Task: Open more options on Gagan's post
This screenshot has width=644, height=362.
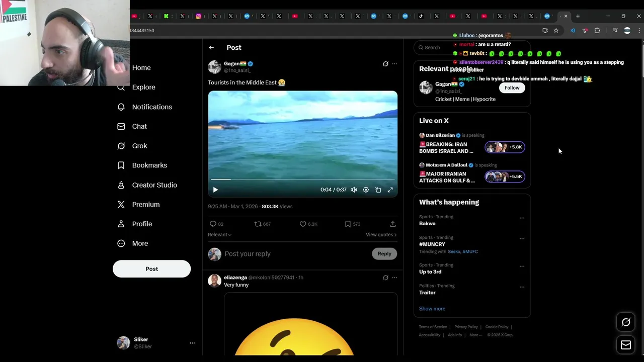Action: (x=394, y=64)
